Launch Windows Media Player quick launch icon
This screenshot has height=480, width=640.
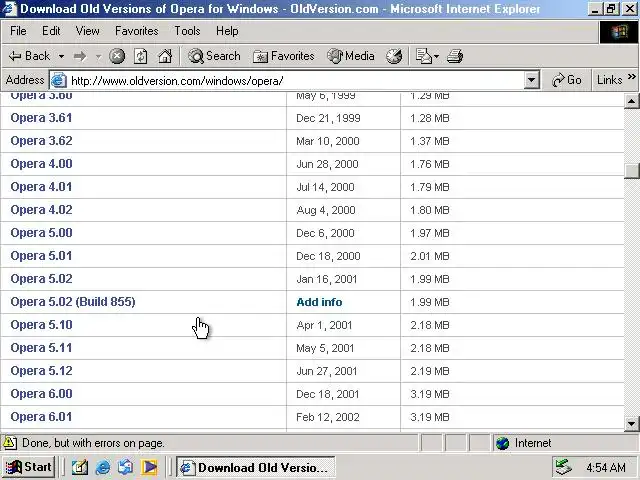(x=149, y=467)
